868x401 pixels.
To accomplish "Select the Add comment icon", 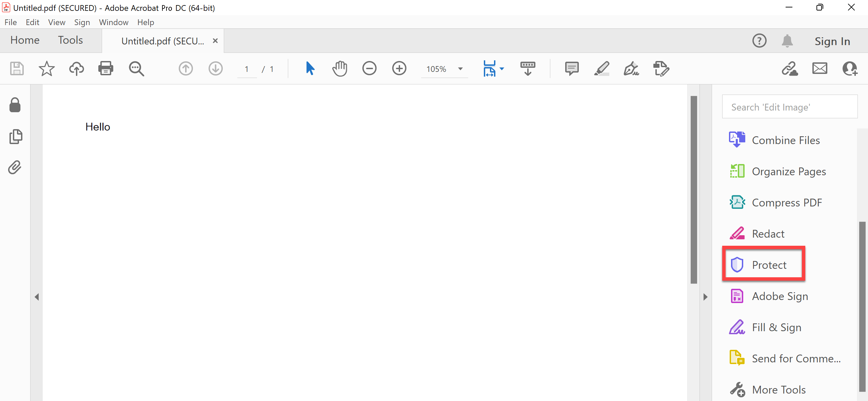I will (571, 68).
